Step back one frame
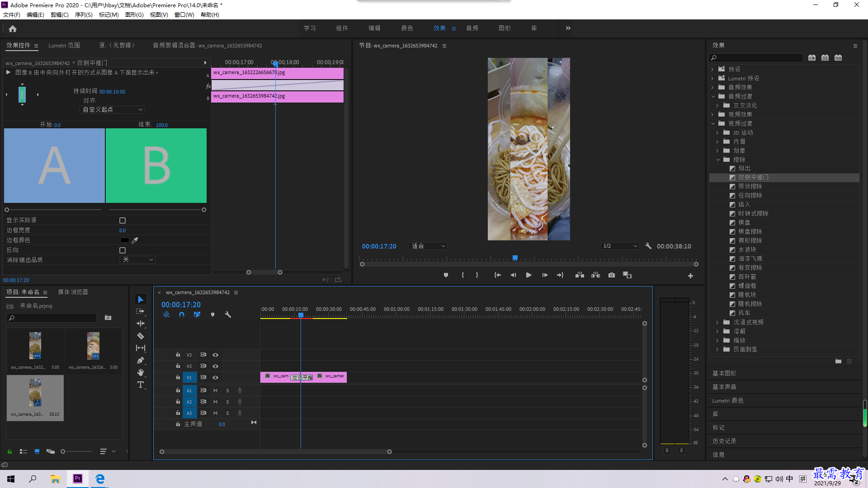 (x=513, y=275)
